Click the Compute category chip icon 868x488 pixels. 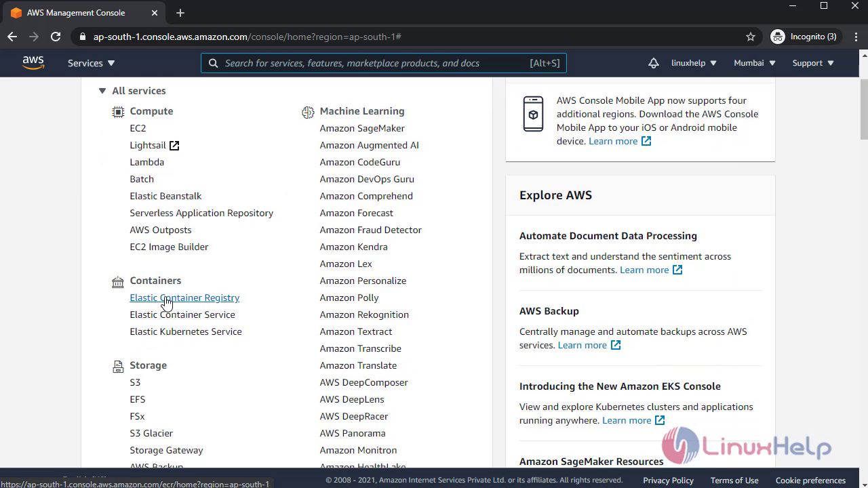click(x=118, y=112)
